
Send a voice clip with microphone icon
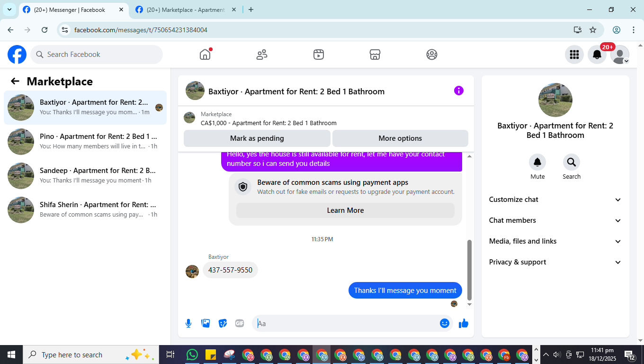188,323
